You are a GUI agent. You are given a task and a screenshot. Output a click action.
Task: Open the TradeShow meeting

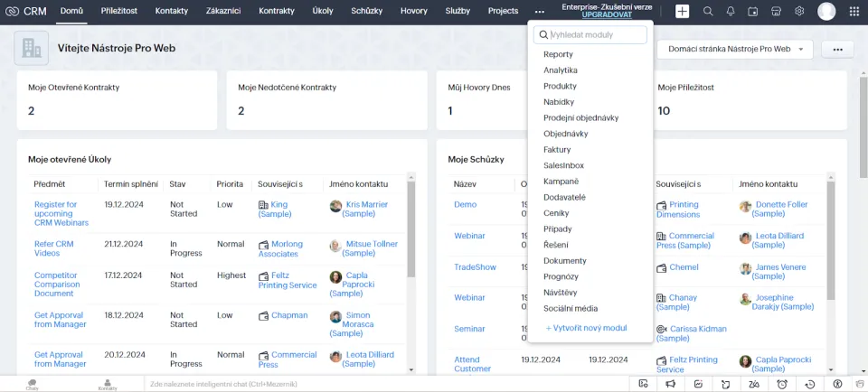click(x=475, y=267)
